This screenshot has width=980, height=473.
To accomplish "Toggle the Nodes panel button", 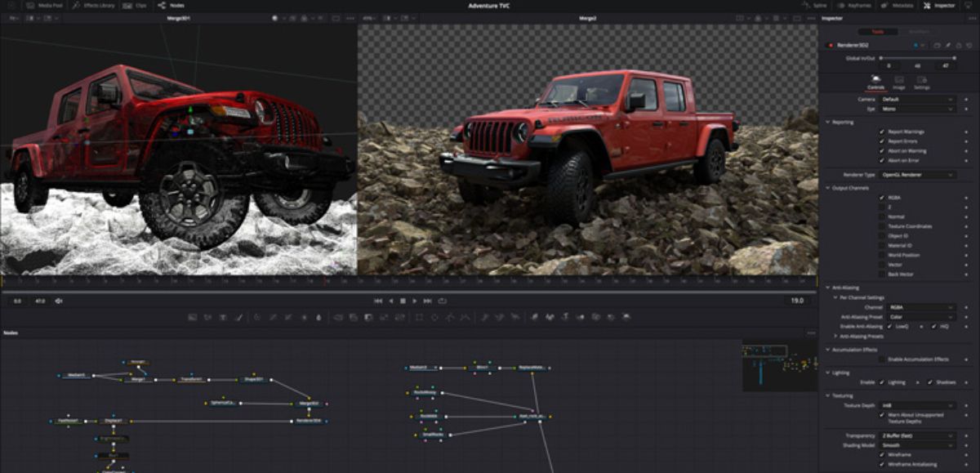I will (x=171, y=5).
